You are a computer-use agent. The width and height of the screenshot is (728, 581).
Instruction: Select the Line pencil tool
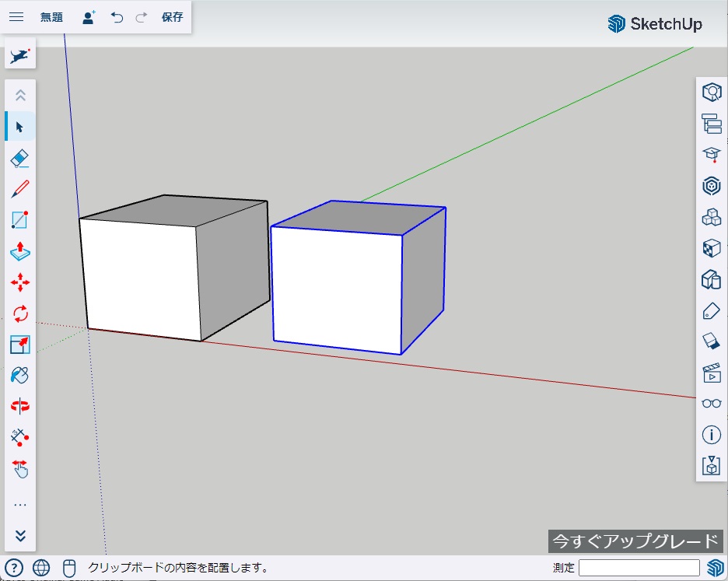pyautogui.click(x=20, y=189)
